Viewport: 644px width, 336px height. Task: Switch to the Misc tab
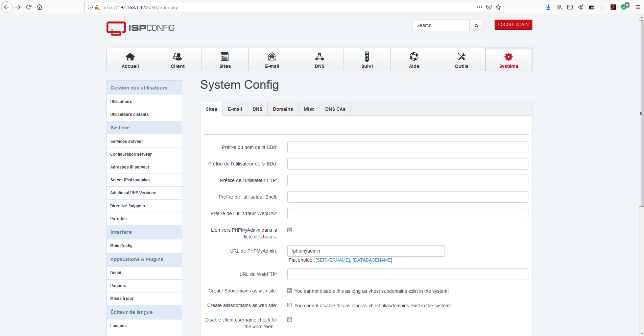(309, 109)
